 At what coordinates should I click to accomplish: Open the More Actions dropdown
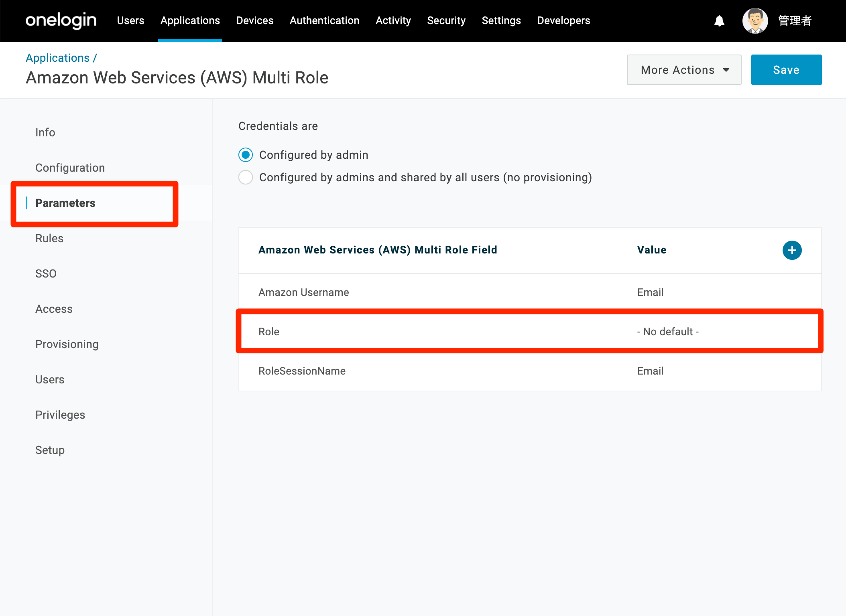(x=684, y=70)
